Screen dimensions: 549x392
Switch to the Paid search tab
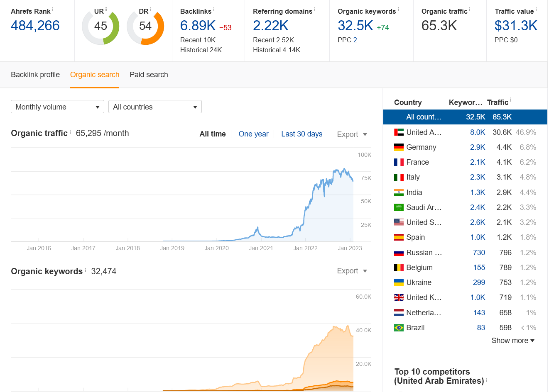(x=149, y=75)
